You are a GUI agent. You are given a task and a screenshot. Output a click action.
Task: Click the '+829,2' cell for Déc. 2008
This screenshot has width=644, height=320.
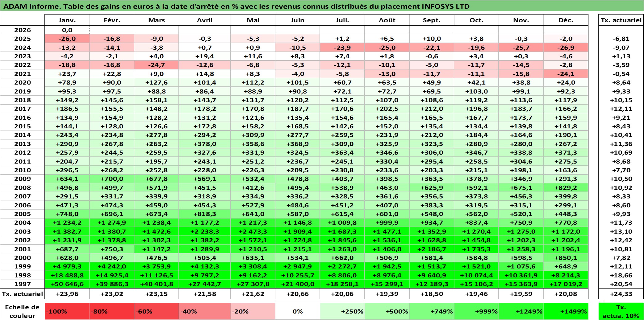(566, 188)
